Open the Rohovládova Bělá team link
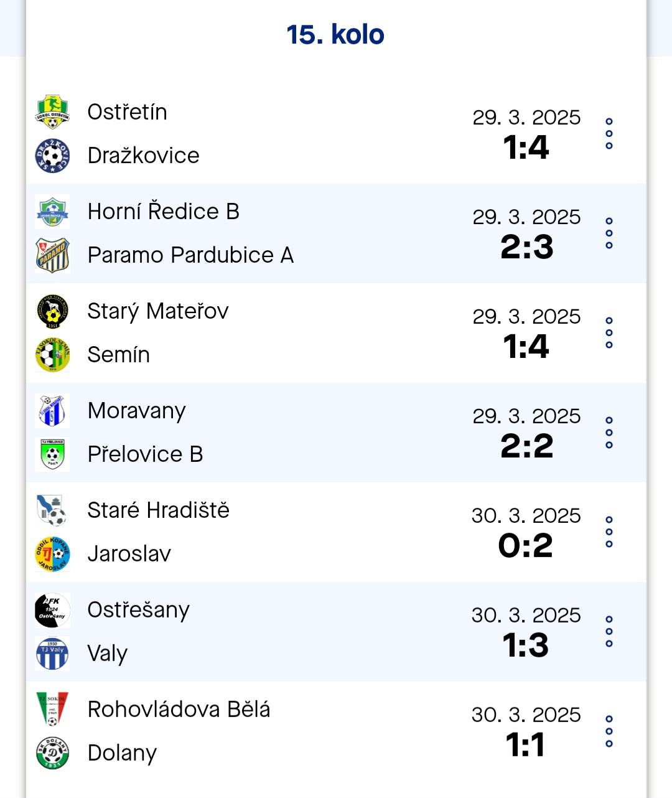 point(179,710)
